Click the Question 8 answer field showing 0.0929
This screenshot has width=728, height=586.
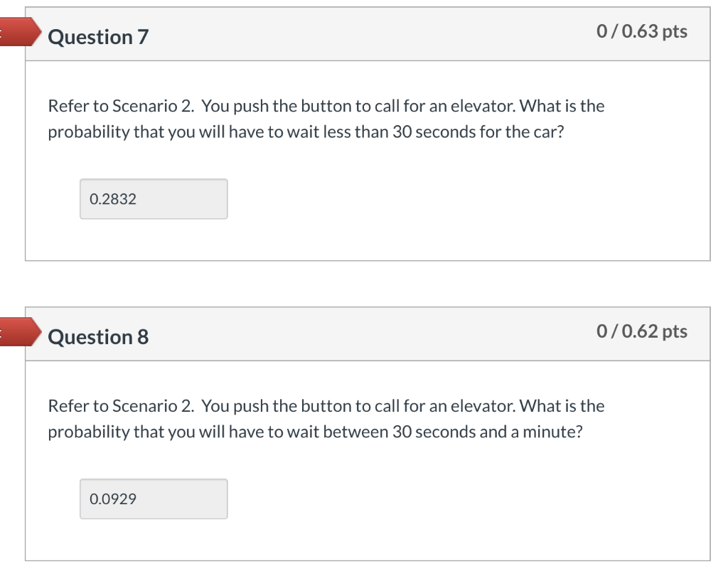click(154, 499)
